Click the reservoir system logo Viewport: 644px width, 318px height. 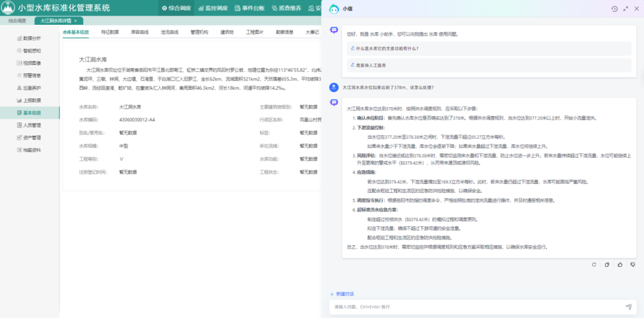(x=8, y=8)
